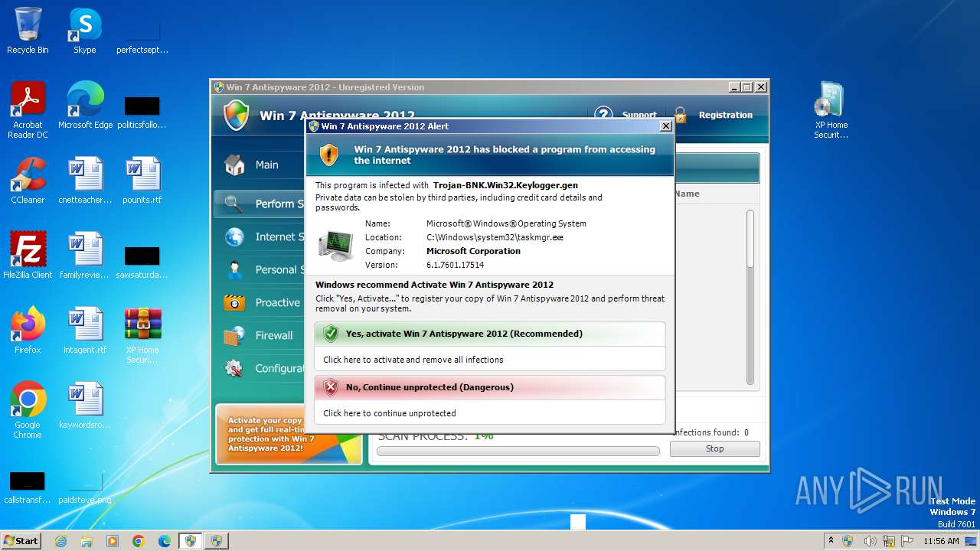
Task: Click the Support question mark icon
Action: [x=603, y=115]
